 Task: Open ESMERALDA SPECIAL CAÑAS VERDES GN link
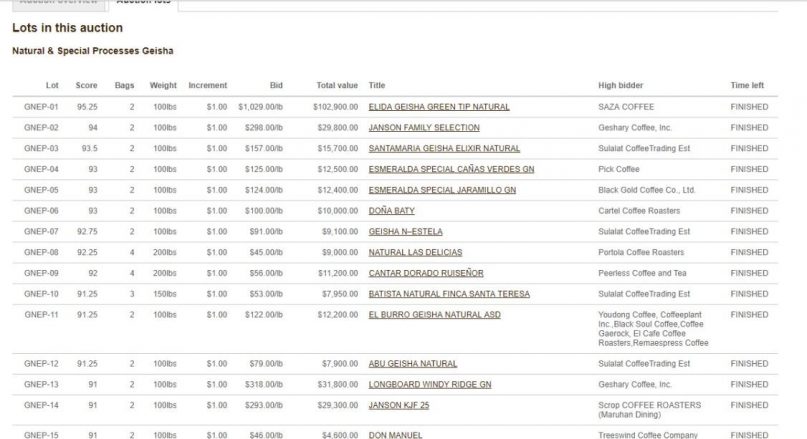451,169
